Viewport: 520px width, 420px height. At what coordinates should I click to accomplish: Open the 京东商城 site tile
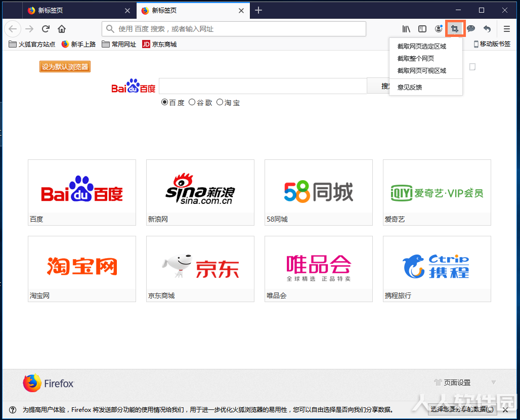tap(200, 269)
